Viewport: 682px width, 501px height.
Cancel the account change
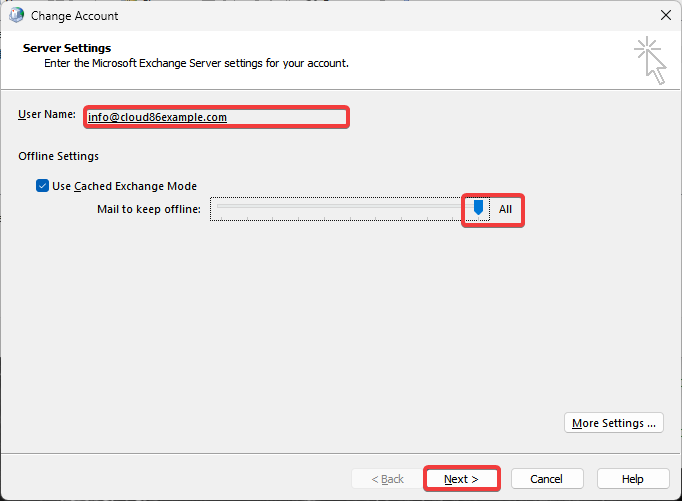(547, 479)
